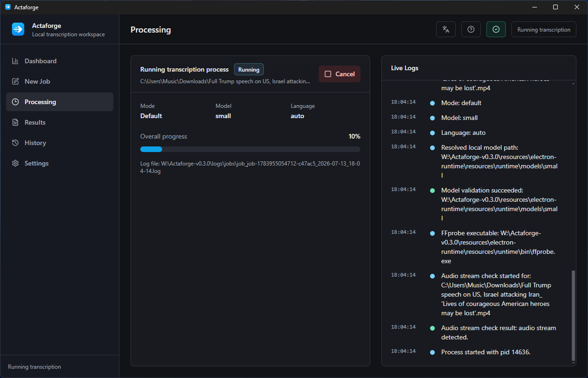The width and height of the screenshot is (588, 378).
Task: Open the Results section
Action: (59, 122)
